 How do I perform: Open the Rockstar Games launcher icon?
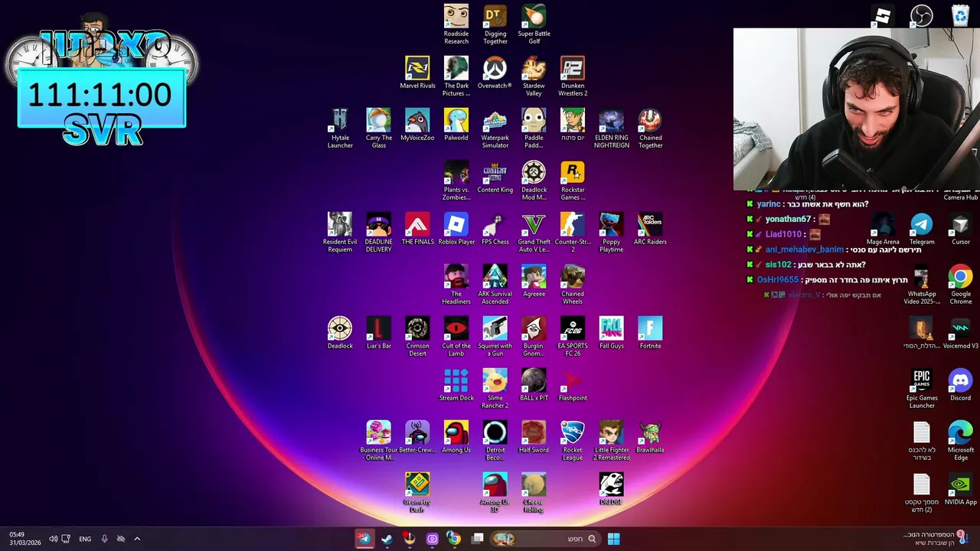tap(573, 181)
